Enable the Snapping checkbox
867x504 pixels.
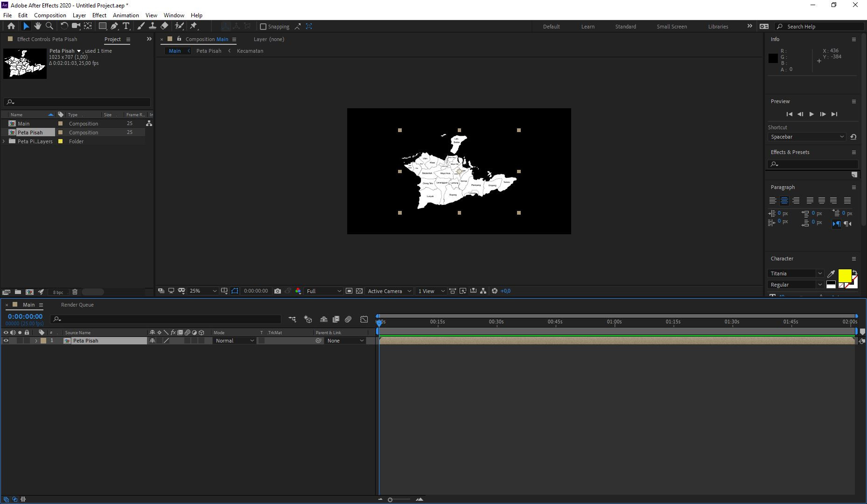(263, 27)
